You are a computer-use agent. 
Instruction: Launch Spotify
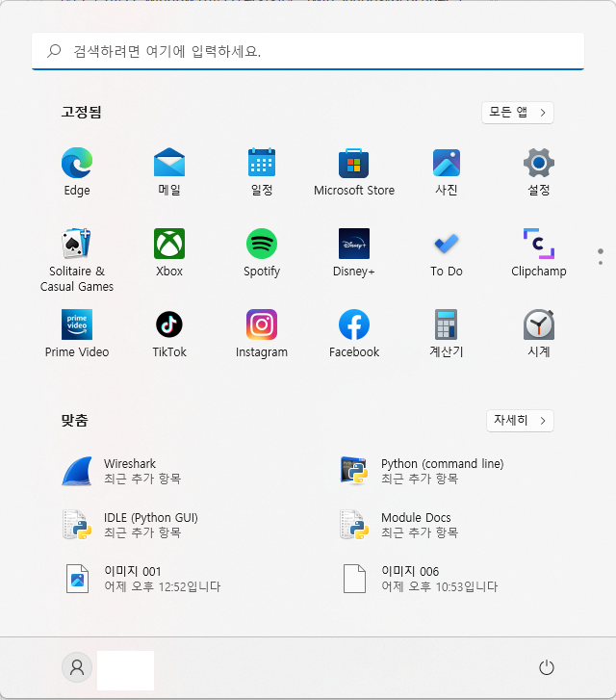coord(262,252)
